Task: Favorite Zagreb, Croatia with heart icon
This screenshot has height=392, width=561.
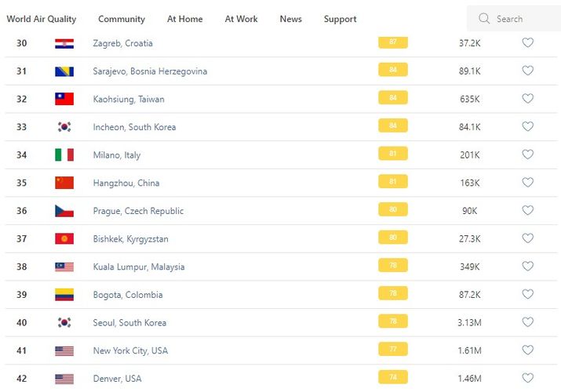Action: pyautogui.click(x=527, y=43)
